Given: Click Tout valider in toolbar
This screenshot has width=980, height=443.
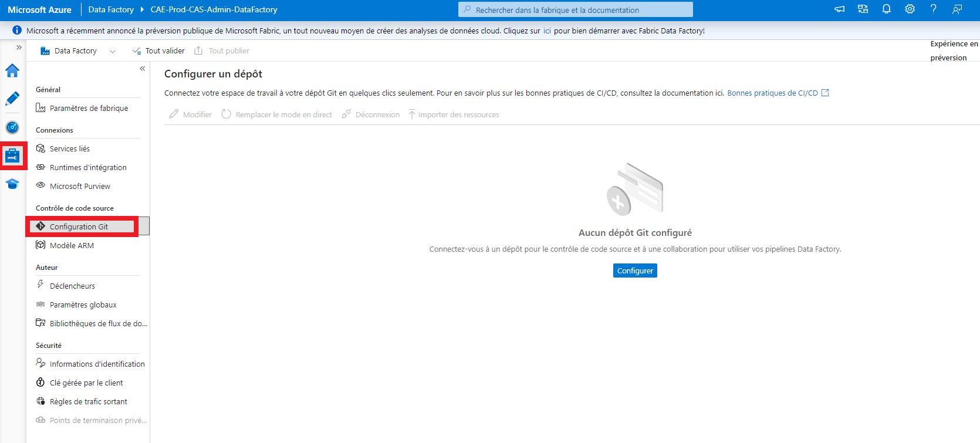Looking at the screenshot, I should [x=158, y=51].
